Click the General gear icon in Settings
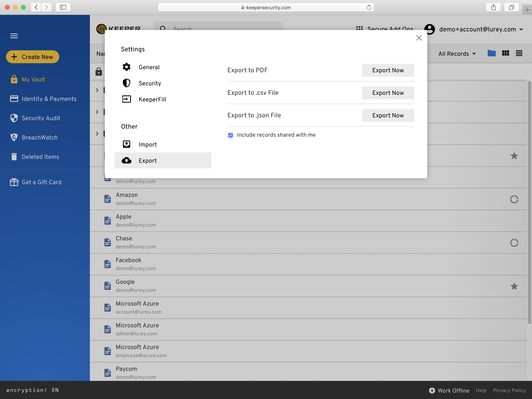This screenshot has height=399, width=532. coord(127,67)
